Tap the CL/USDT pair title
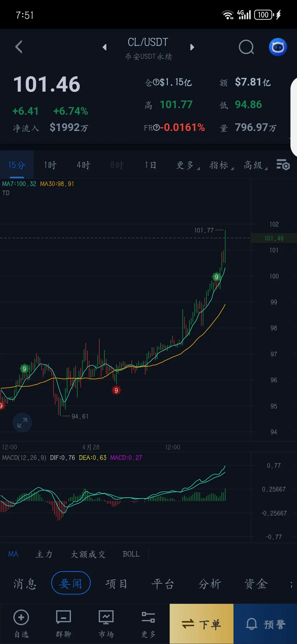Image resolution: width=297 pixels, height=644 pixels. point(148,42)
